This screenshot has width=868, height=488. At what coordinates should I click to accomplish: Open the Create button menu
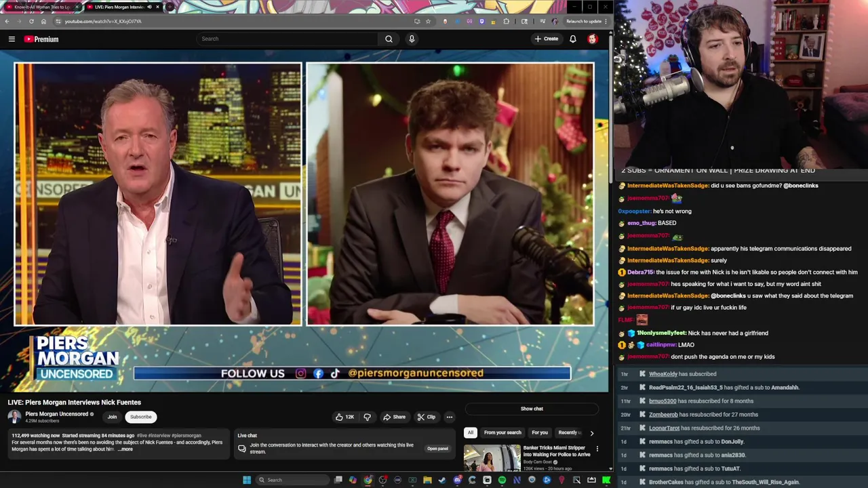coord(547,39)
